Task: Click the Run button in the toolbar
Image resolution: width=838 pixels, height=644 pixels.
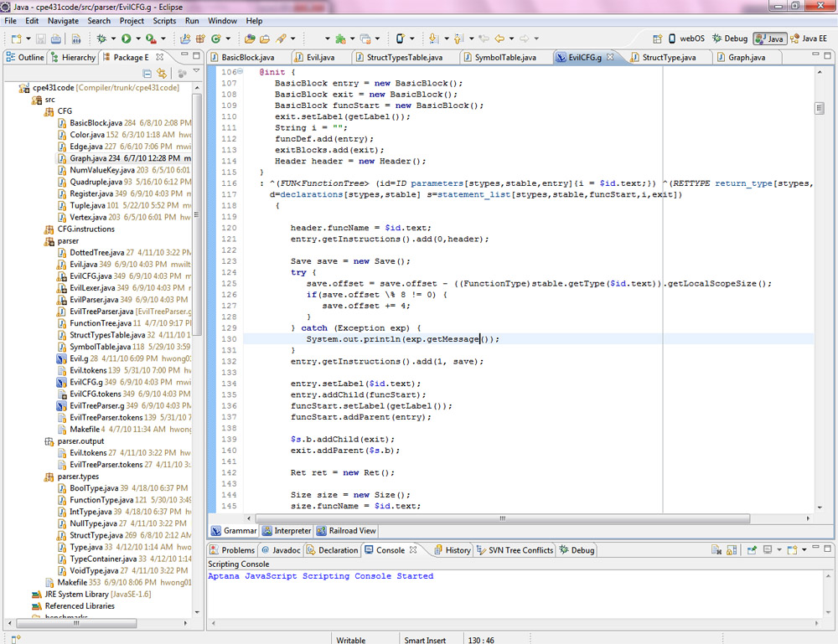Action: pyautogui.click(x=126, y=39)
